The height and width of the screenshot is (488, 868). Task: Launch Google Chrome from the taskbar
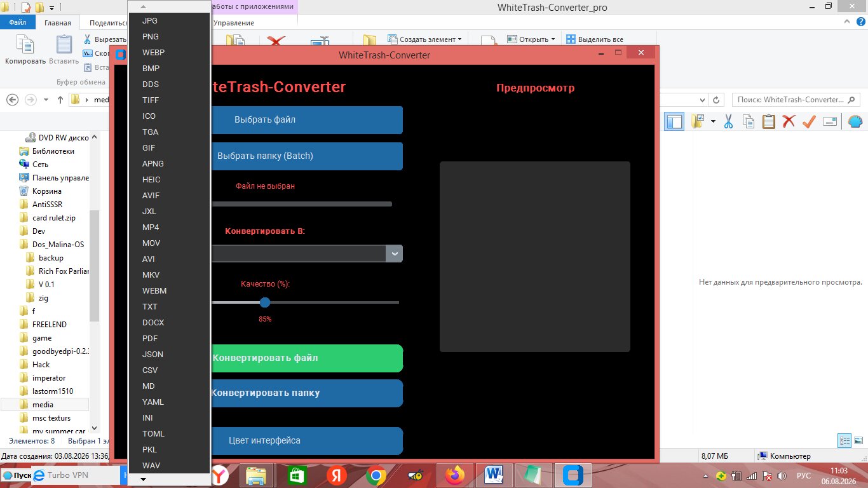376,475
